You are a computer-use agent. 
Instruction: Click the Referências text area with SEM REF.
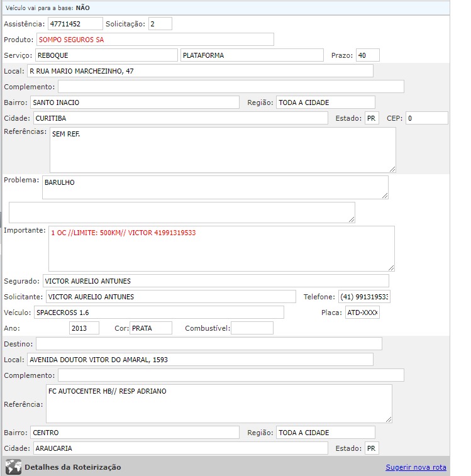click(x=223, y=150)
